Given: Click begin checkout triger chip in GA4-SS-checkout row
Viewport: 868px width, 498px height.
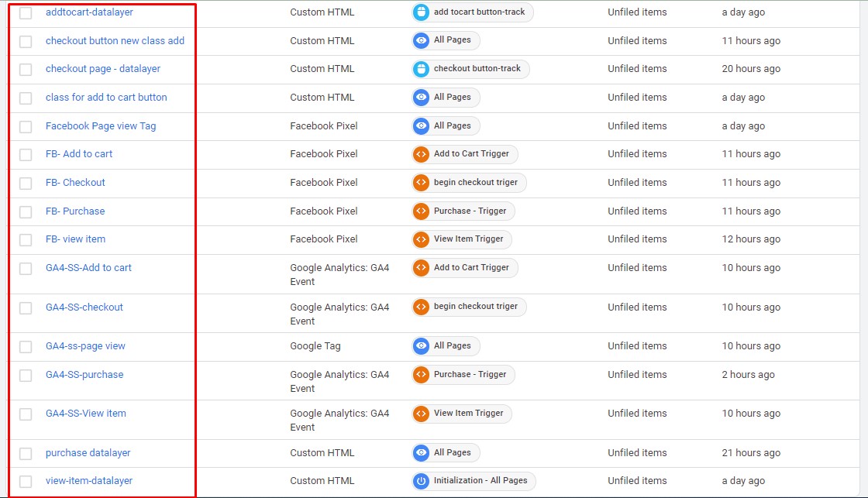Looking at the screenshot, I should click(x=475, y=307).
